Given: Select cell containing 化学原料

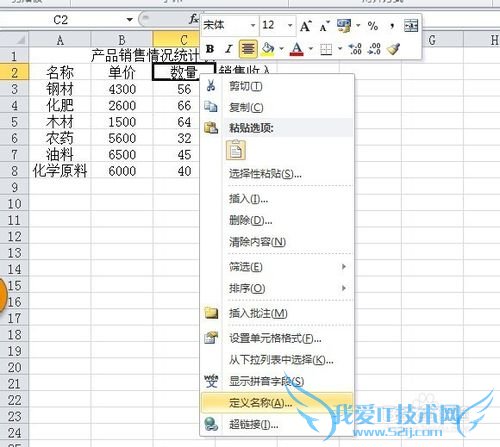Looking at the screenshot, I should tap(60, 171).
